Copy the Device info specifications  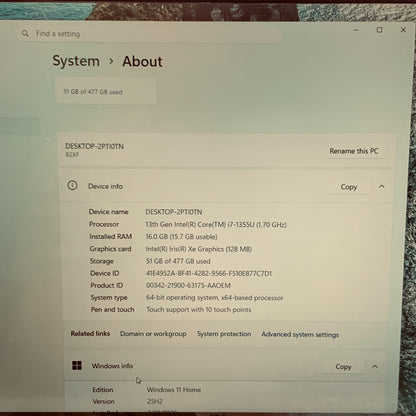[x=349, y=187]
